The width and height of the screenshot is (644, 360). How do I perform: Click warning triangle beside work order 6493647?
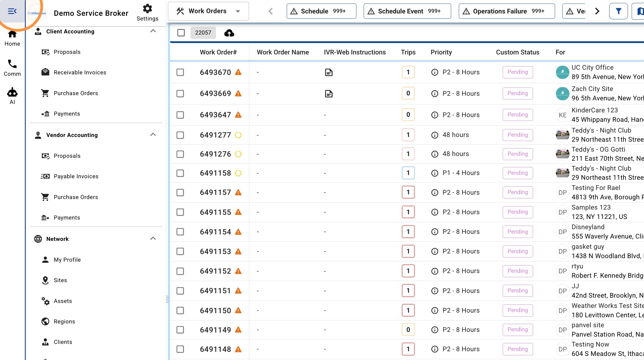tap(238, 115)
